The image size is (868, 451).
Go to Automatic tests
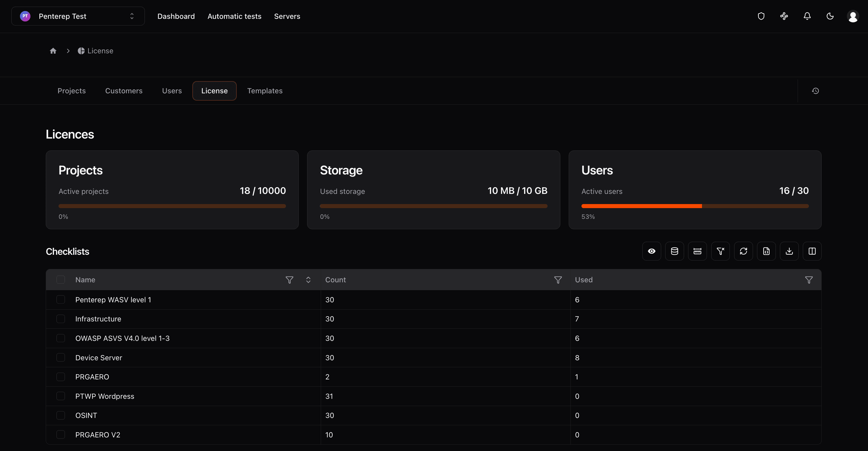[234, 16]
